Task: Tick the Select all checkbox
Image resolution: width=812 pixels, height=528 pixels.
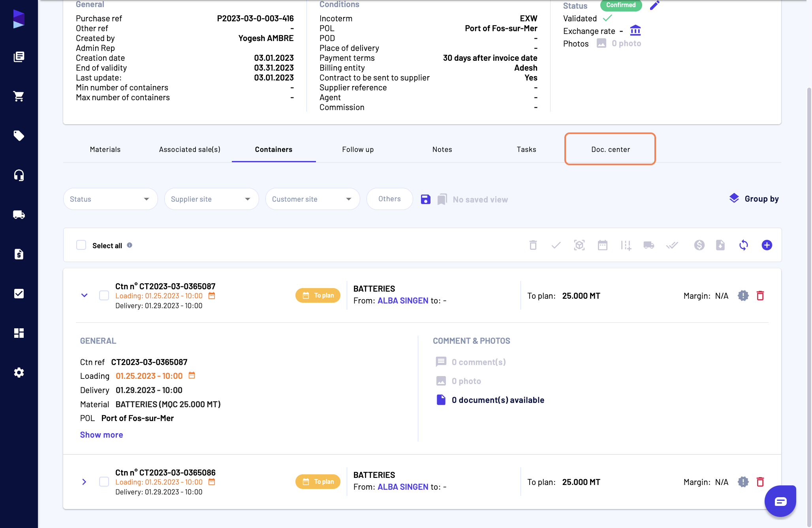Action: 81,245
